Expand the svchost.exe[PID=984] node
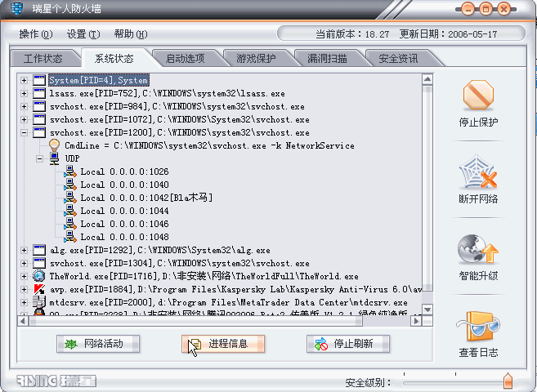This screenshot has width=537, height=392. (24, 106)
